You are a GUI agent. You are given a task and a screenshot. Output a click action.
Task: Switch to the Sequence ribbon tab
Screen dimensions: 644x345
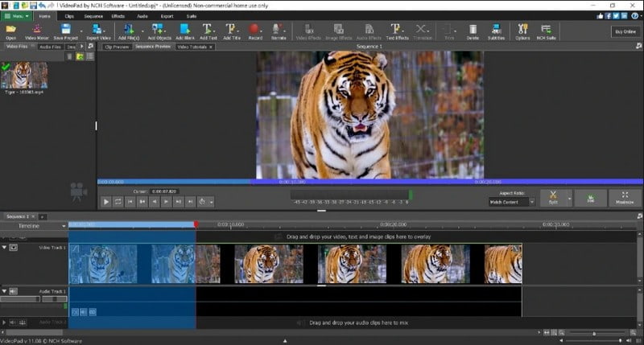pyautogui.click(x=93, y=16)
